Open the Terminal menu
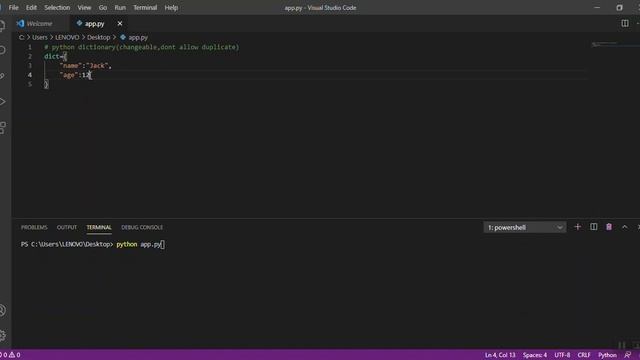The width and height of the screenshot is (640, 360). pyautogui.click(x=145, y=8)
